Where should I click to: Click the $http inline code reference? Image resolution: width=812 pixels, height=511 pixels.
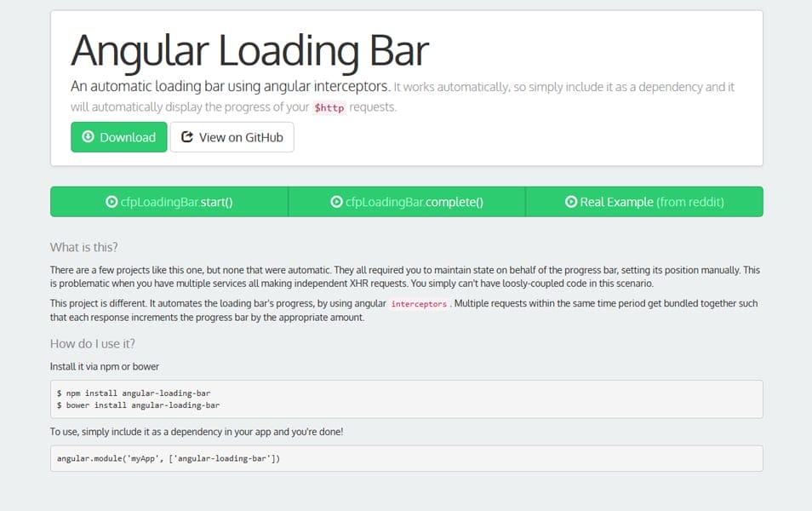329,108
